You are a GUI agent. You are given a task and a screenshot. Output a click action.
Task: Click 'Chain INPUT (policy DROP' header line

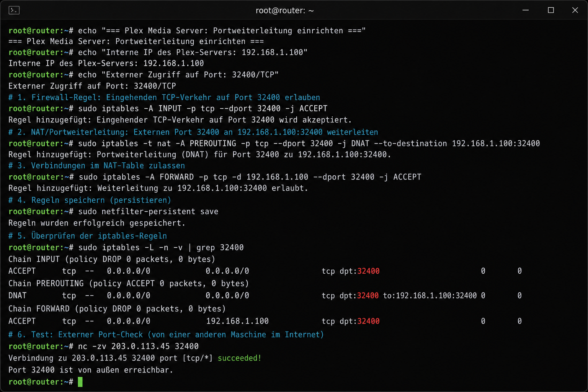112,259
